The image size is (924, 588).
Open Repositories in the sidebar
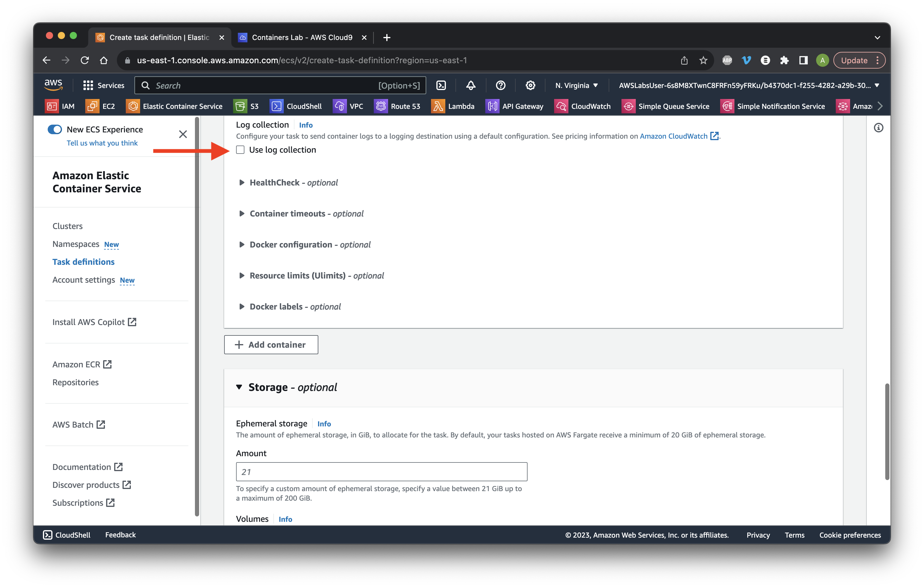pyautogui.click(x=76, y=382)
